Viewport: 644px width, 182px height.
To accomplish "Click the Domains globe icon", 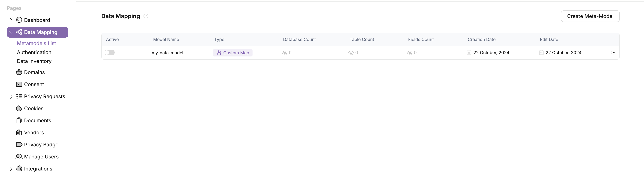I will pos(19,72).
